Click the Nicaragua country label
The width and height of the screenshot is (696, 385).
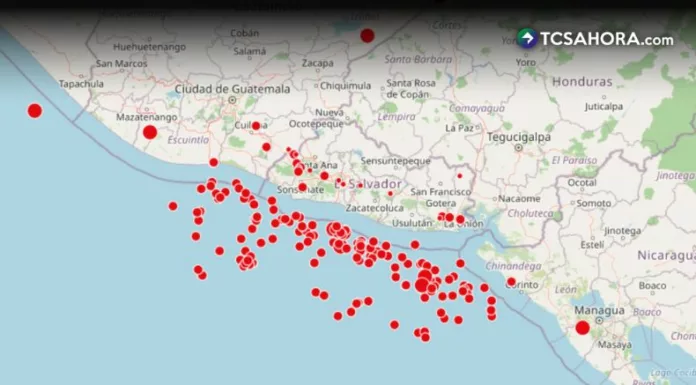(666, 256)
